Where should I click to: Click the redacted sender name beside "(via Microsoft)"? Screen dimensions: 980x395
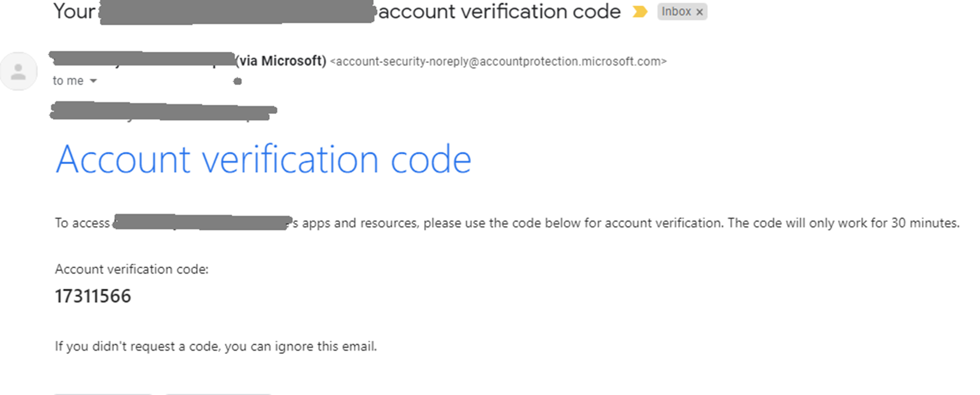point(142,60)
